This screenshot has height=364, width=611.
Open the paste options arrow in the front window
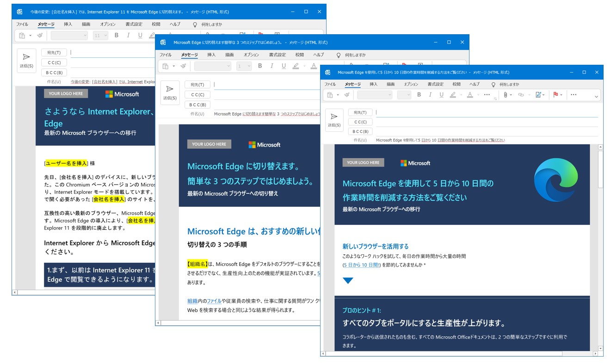338,95
